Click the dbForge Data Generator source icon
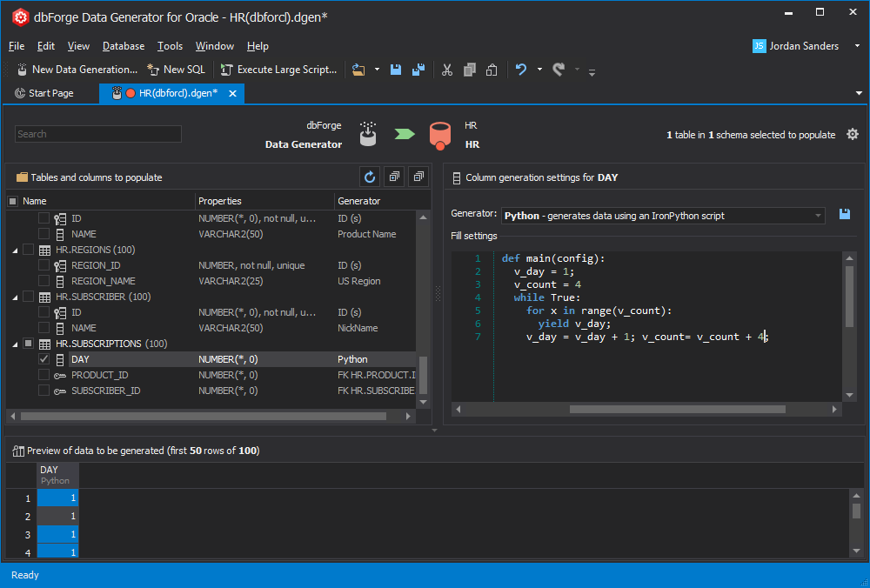 pyautogui.click(x=368, y=134)
